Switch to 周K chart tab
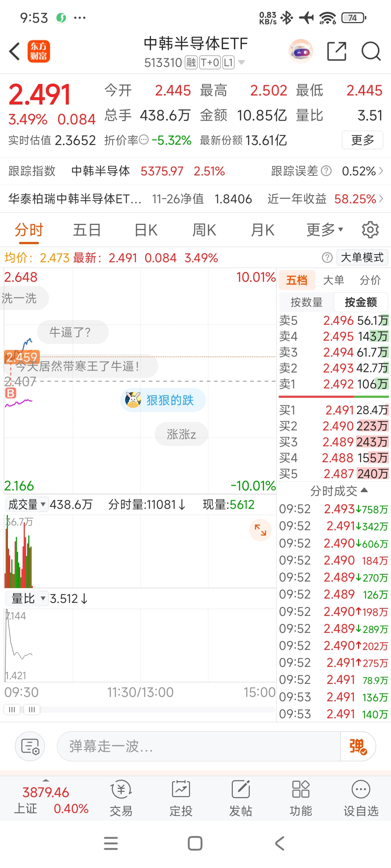The width and height of the screenshot is (391, 868). coord(204,230)
